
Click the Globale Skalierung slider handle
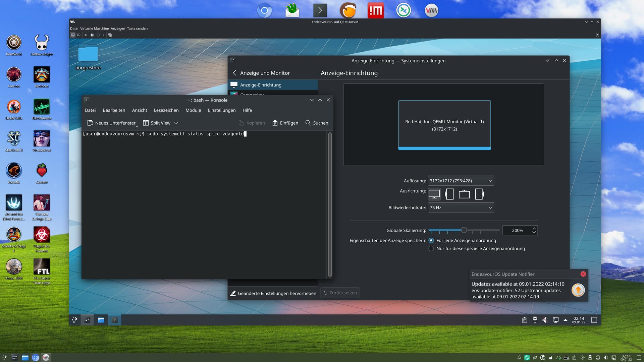tap(464, 230)
